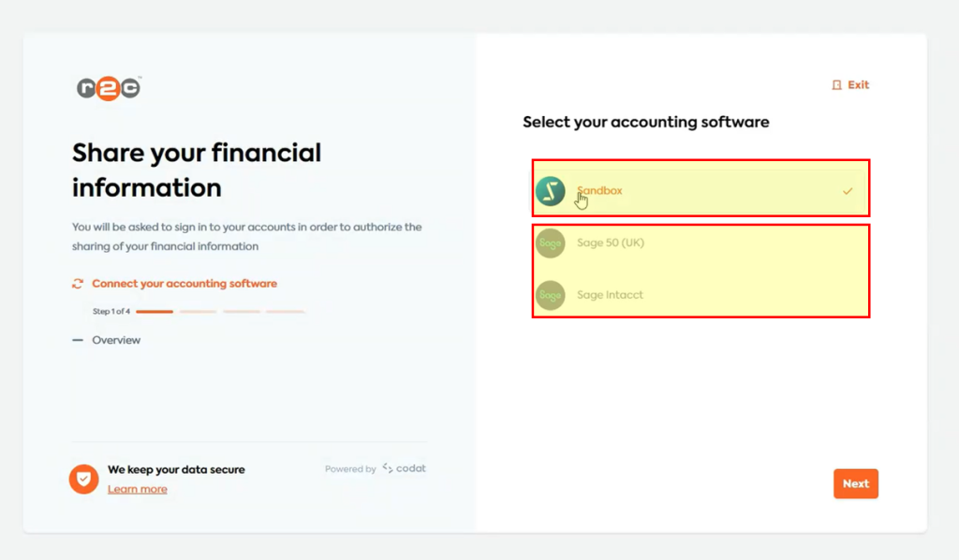Click the orange security shield icon
Viewport: 959px width, 560px height.
(x=83, y=479)
